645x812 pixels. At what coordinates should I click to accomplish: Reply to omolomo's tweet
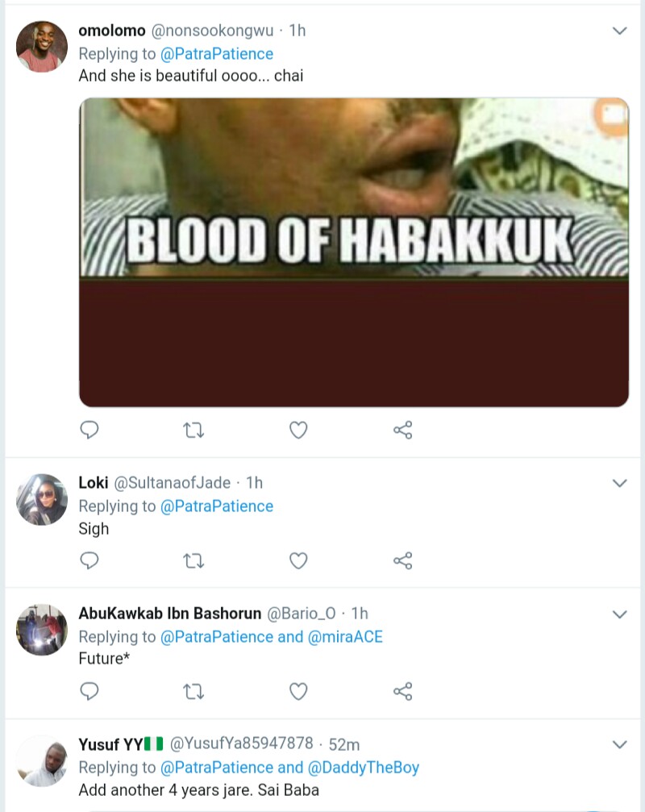coord(90,431)
